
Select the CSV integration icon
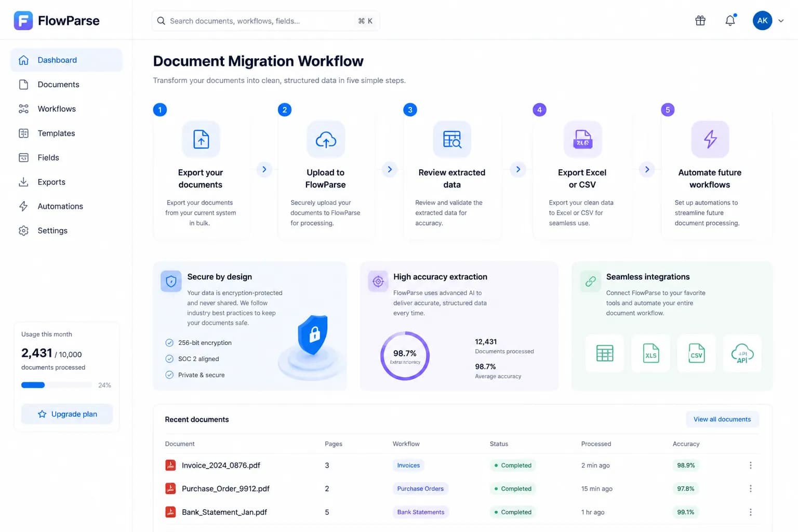696,353
